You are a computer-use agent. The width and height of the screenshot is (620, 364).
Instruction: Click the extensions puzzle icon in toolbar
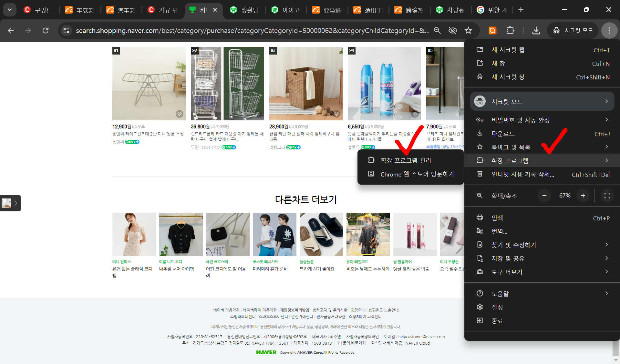point(510,31)
